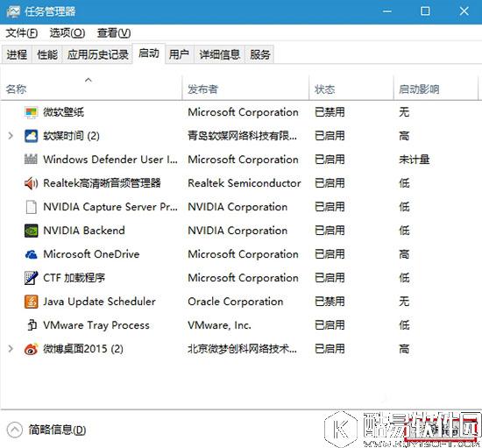Click the Realtek speaker icon
This screenshot has height=448, width=482.
click(x=31, y=183)
